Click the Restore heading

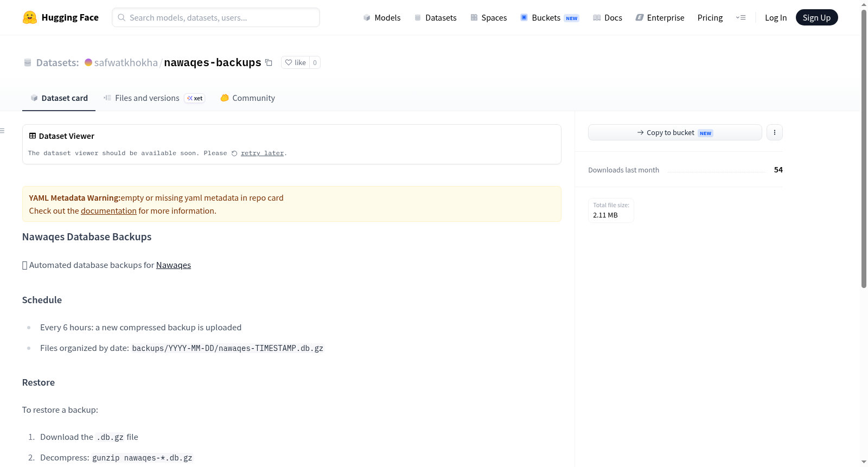click(39, 382)
